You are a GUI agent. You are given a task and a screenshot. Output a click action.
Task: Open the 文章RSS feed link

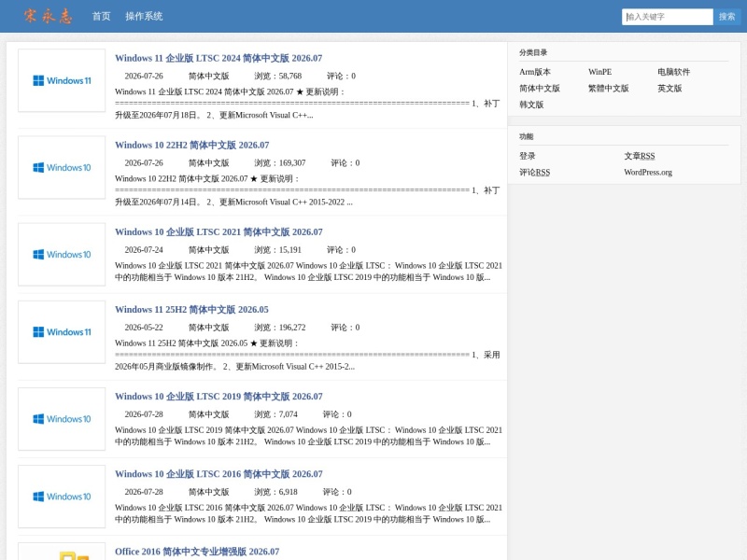coord(640,156)
